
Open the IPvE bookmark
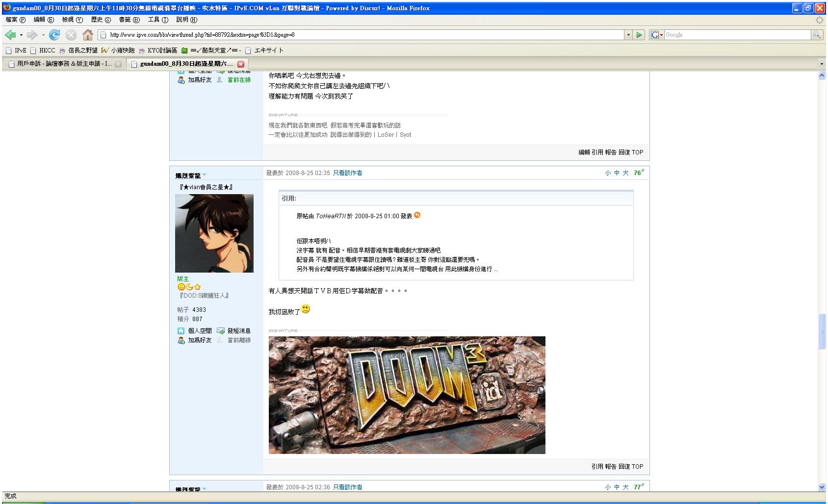point(16,50)
